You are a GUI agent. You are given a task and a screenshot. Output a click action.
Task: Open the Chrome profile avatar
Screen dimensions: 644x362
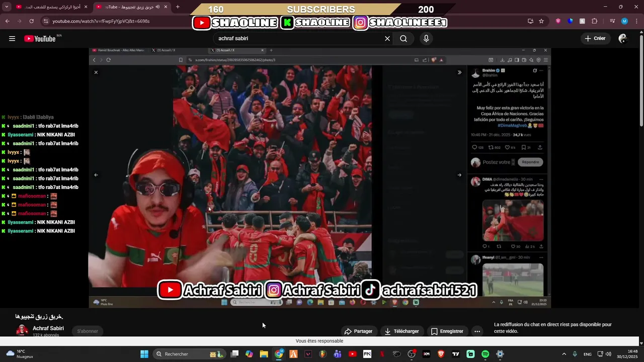[x=624, y=21]
